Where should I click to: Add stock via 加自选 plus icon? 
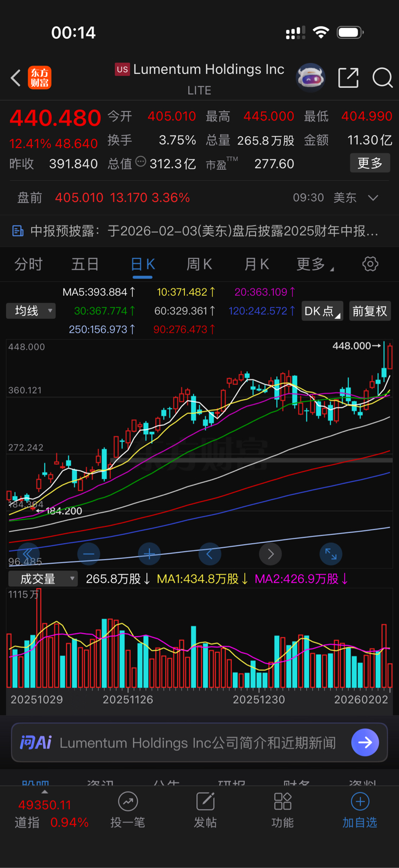(360, 801)
